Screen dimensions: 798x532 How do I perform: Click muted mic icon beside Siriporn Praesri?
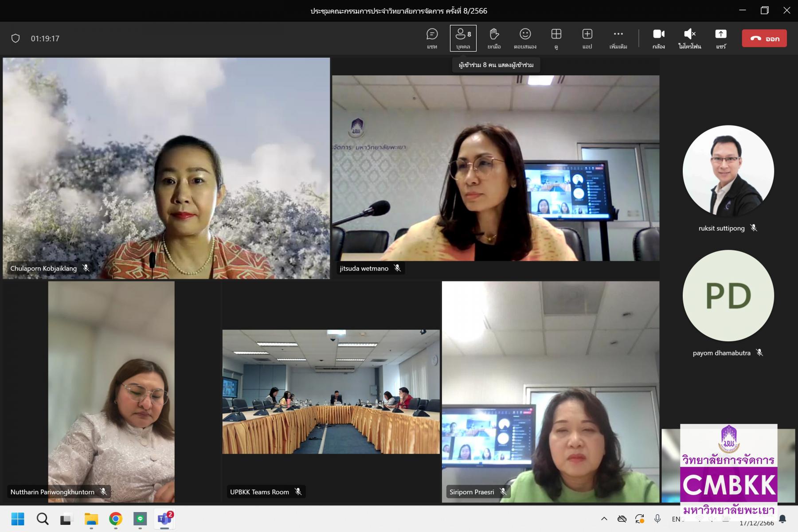(503, 492)
